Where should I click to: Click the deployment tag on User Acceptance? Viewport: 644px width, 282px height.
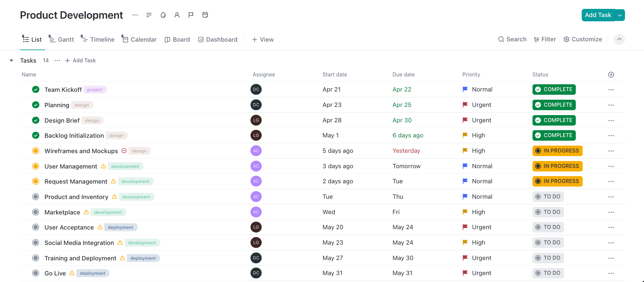coord(121,227)
